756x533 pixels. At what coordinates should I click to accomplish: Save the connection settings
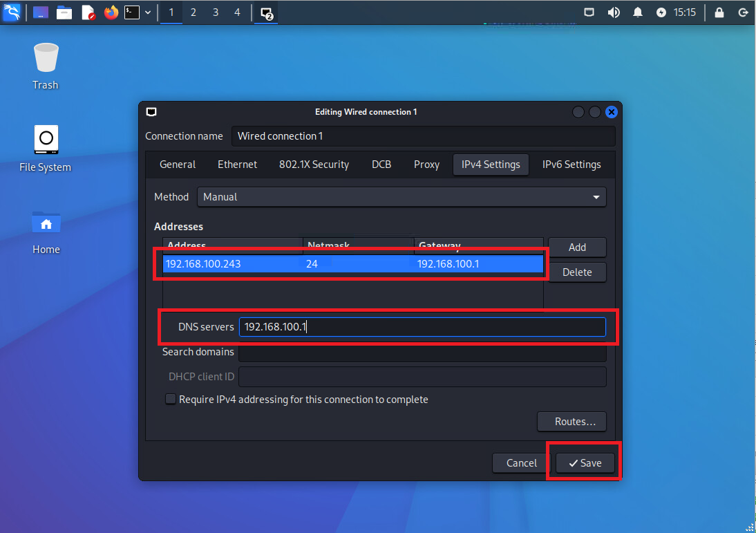[x=585, y=463]
